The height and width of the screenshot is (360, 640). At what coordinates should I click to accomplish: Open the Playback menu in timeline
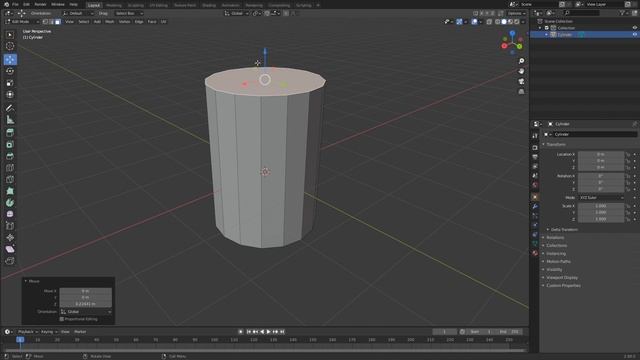28,332
